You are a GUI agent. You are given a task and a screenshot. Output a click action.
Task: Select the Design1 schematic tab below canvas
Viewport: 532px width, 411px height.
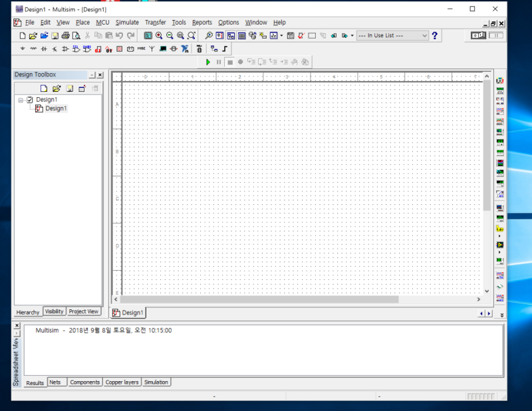click(128, 313)
